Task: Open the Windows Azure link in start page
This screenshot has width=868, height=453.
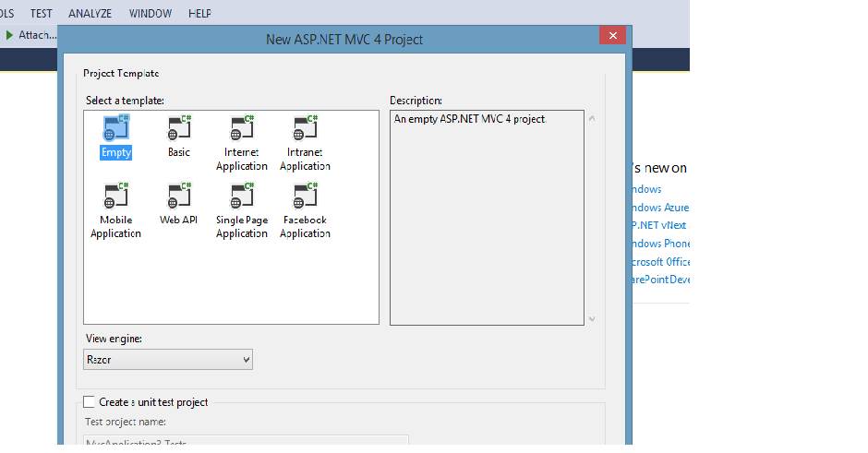Action: [660, 208]
